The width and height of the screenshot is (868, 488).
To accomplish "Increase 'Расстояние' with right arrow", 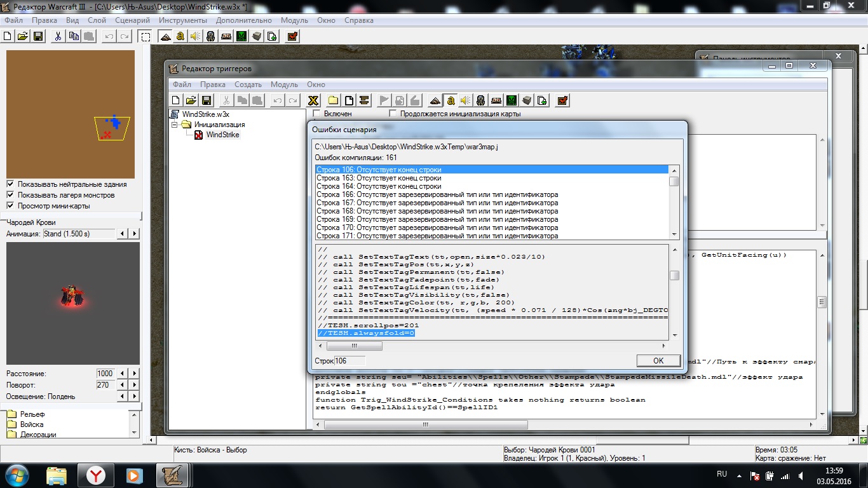I will [x=134, y=374].
